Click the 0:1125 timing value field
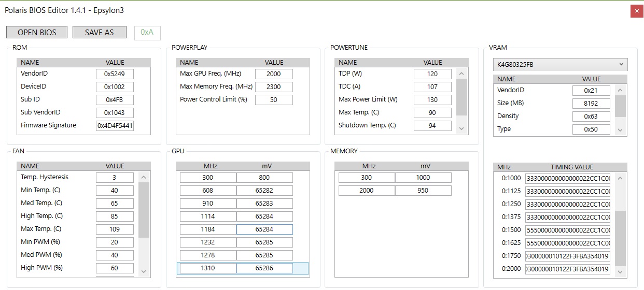 (568, 191)
